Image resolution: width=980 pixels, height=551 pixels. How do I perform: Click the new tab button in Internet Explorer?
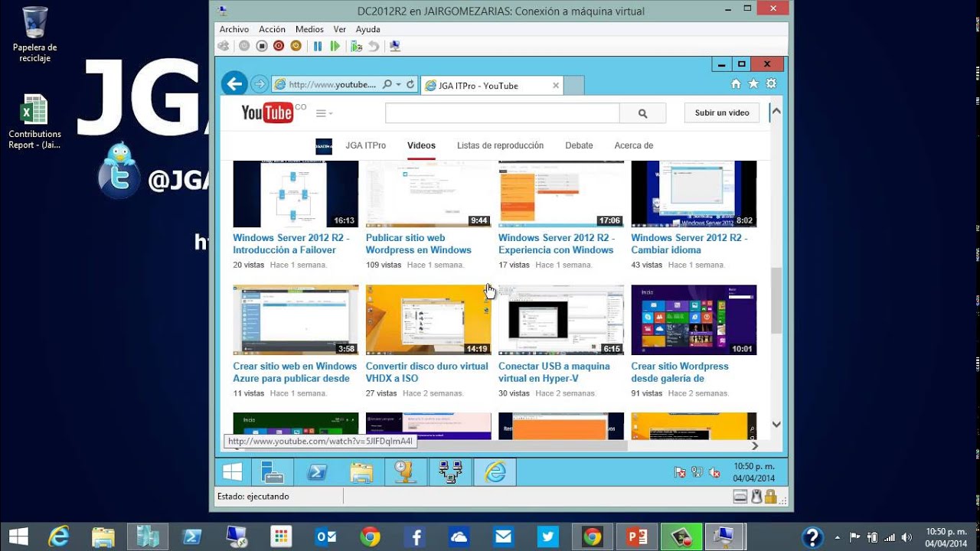tap(574, 85)
